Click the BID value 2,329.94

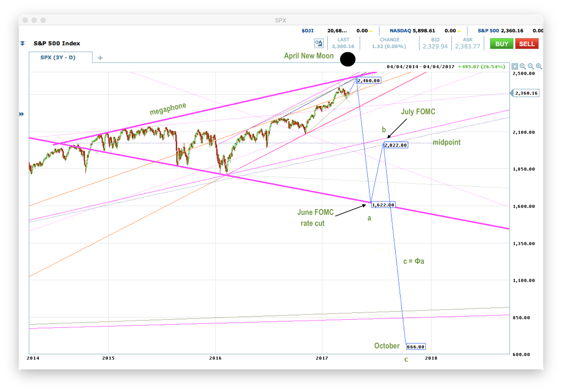[x=435, y=46]
